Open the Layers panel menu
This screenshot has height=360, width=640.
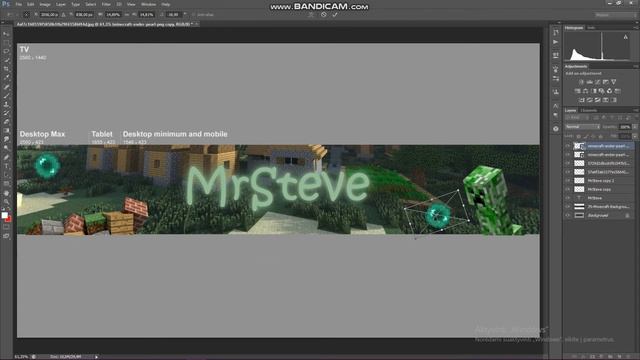[636, 110]
